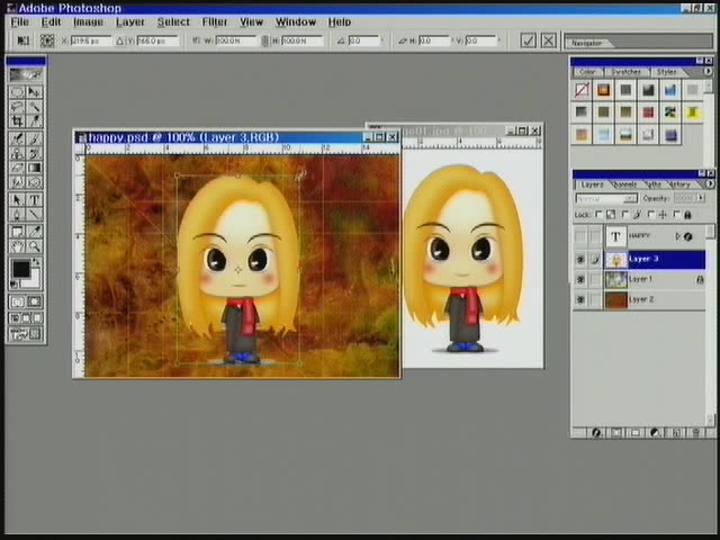
Task: Expand HAPPY layer effects triangle
Action: (677, 236)
